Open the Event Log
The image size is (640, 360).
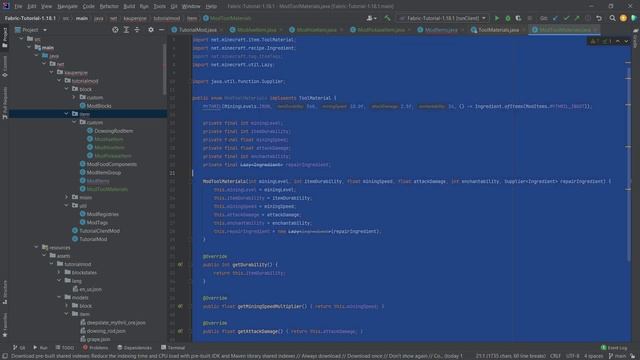[614, 347]
